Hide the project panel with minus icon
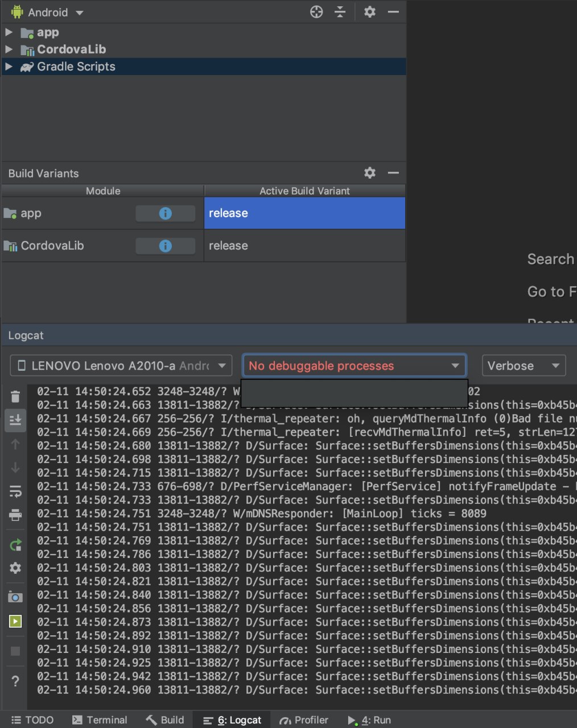The image size is (577, 728). point(393,12)
